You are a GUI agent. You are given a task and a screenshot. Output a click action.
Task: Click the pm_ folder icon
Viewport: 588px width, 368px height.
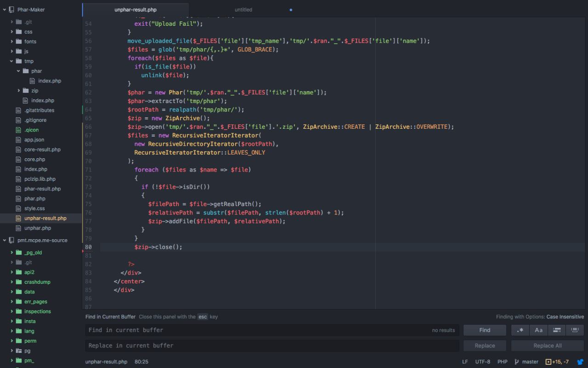click(19, 361)
